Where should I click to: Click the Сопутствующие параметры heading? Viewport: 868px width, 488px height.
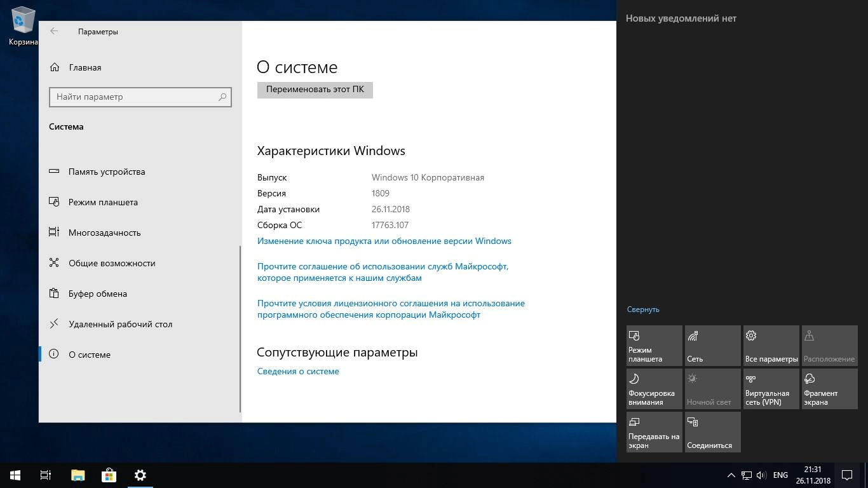337,352
